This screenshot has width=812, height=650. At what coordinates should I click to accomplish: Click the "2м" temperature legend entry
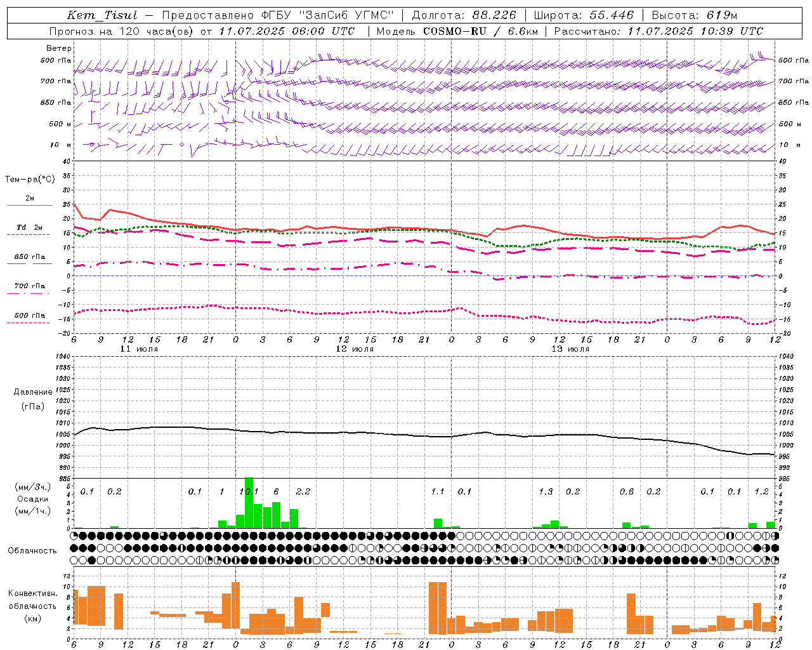click(x=30, y=198)
